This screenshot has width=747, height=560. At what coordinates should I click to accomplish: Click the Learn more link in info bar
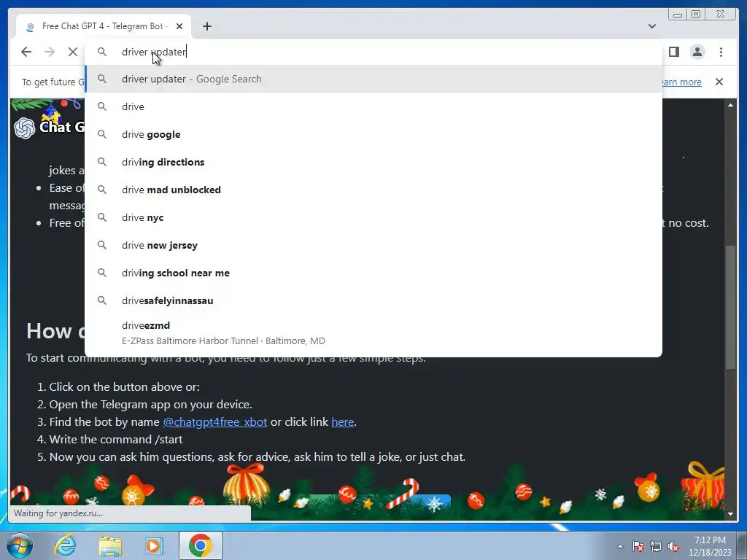coord(682,82)
